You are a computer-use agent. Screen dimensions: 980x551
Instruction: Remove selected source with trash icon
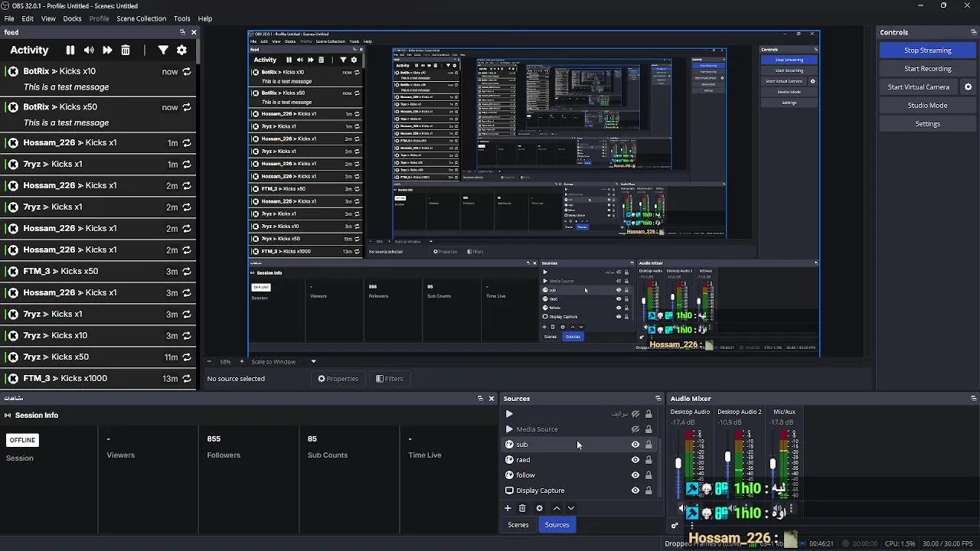tap(522, 508)
